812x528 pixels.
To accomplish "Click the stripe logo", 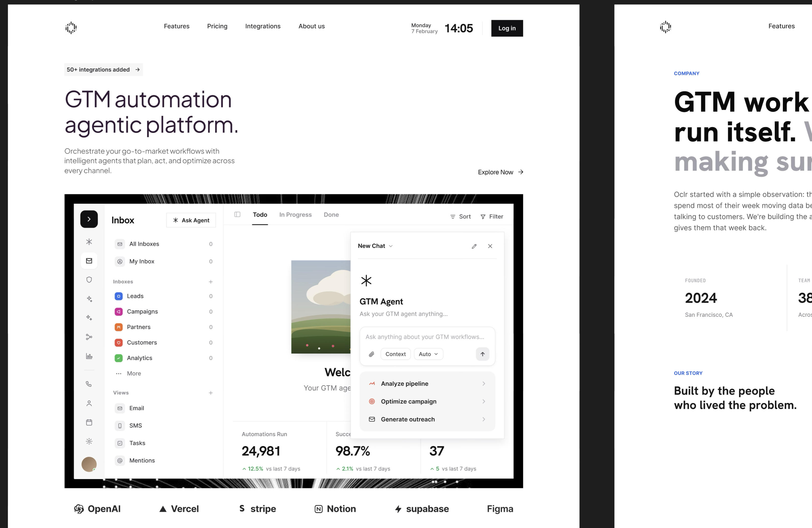I will 258,509.
